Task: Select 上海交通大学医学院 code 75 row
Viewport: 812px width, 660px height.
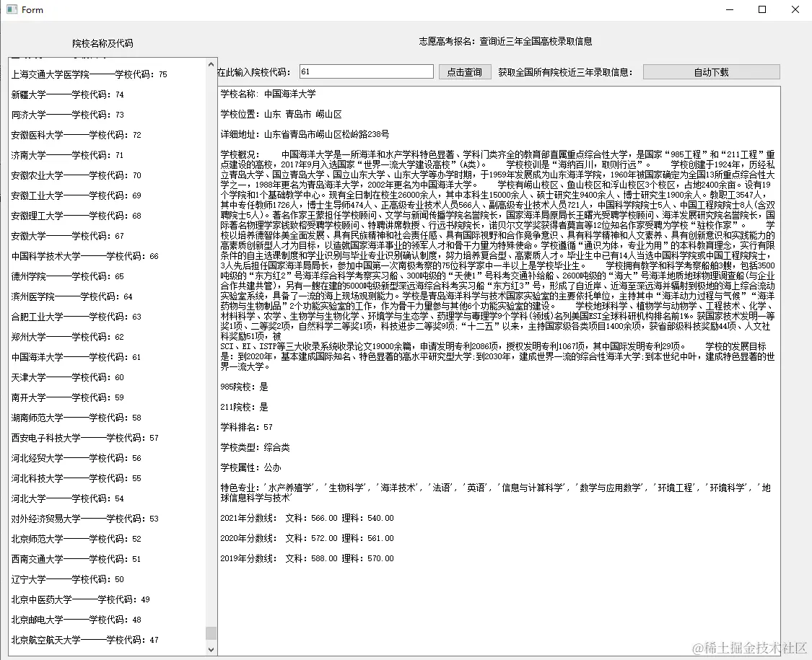Action: point(89,74)
